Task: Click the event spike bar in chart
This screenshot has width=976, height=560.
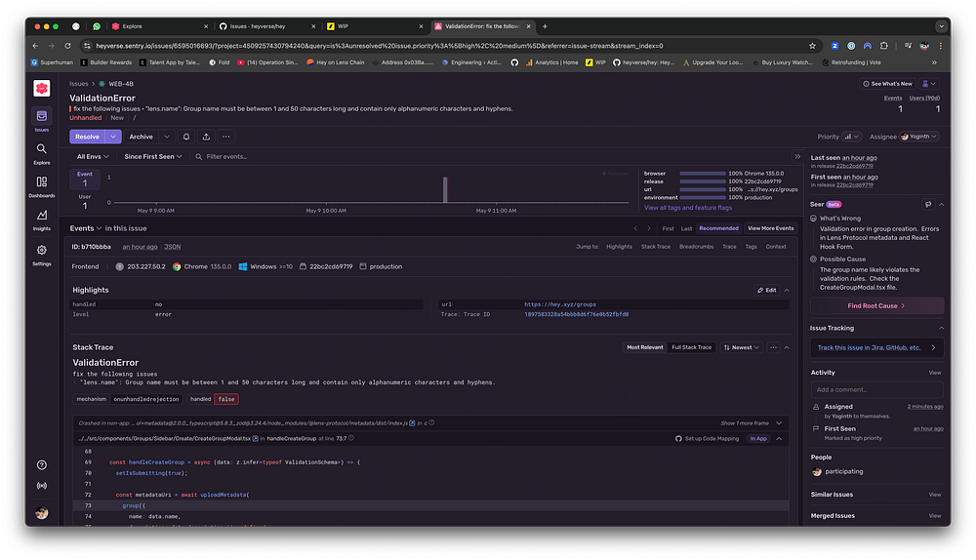Action: (x=445, y=190)
